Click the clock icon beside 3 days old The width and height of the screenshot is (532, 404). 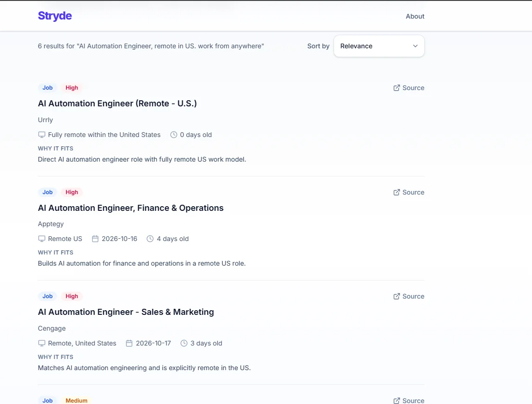coord(184,343)
